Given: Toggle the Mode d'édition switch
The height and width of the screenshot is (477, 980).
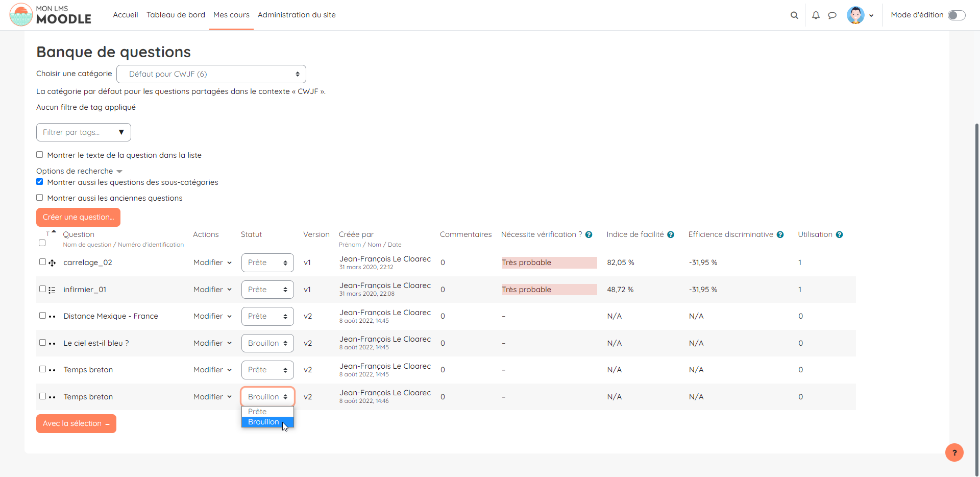Looking at the screenshot, I should pos(956,15).
